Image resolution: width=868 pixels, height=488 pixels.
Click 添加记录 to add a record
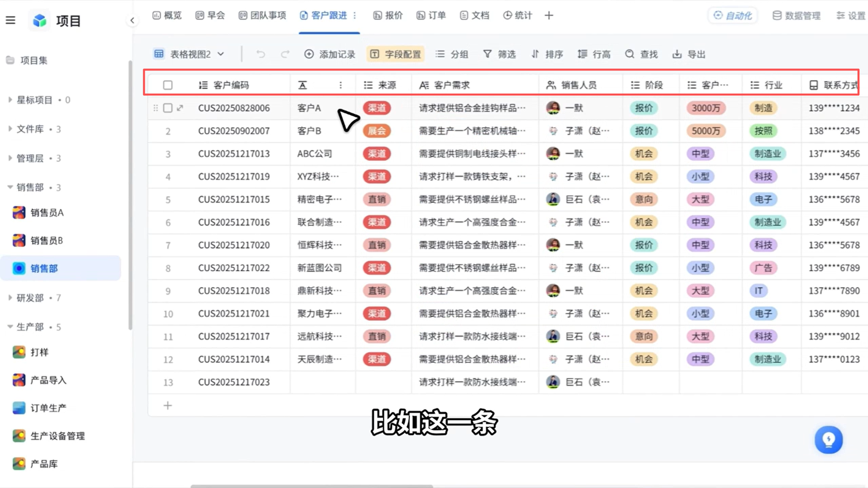[329, 54]
